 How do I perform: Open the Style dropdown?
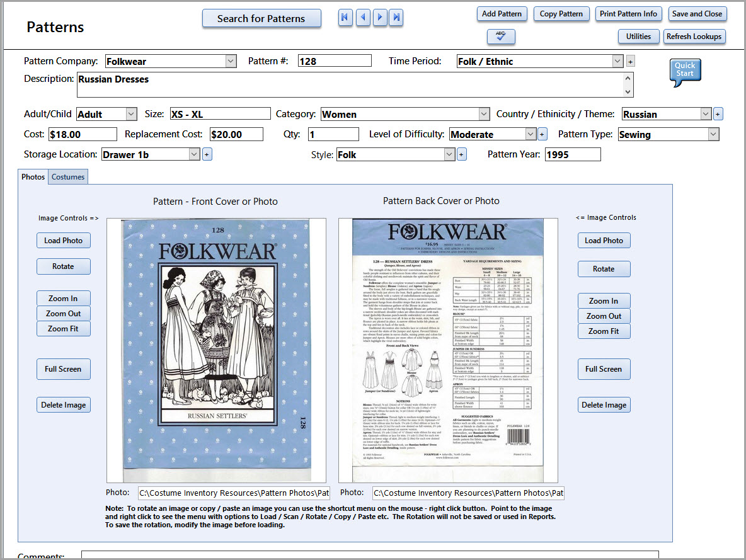pos(450,154)
